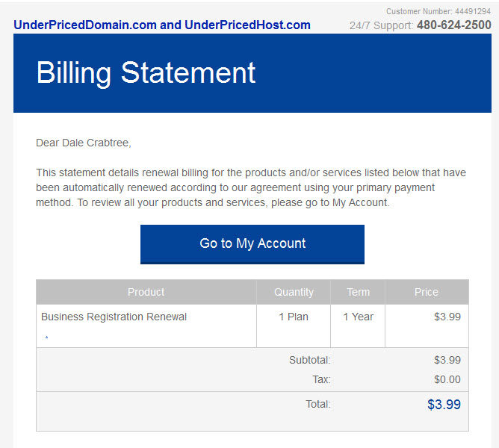Click the 24/7 Support label

click(x=381, y=25)
